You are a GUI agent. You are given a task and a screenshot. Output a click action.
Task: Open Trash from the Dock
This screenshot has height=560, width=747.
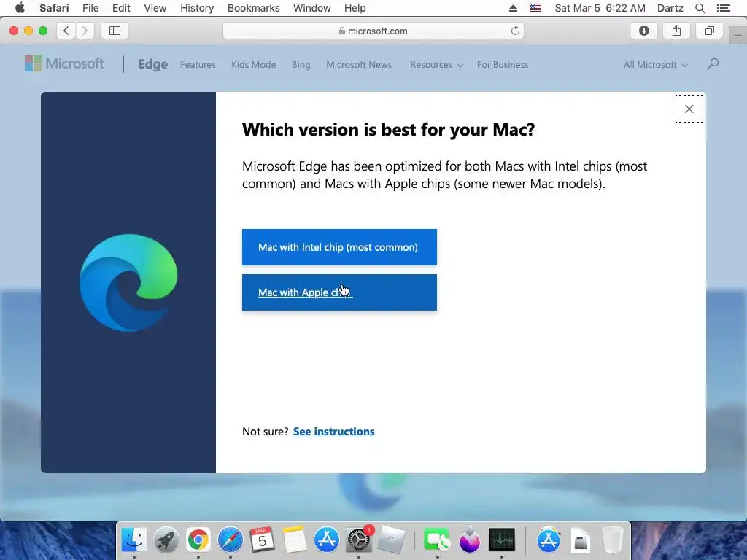[x=613, y=540]
